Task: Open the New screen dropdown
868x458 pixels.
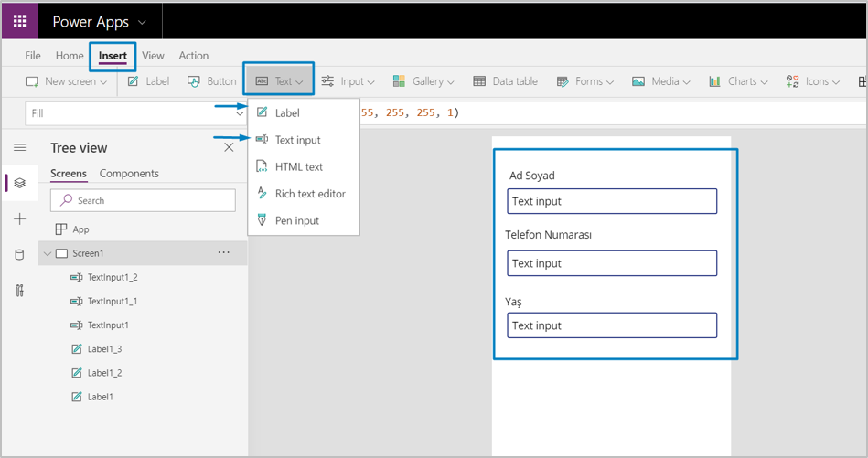Action: pos(66,81)
